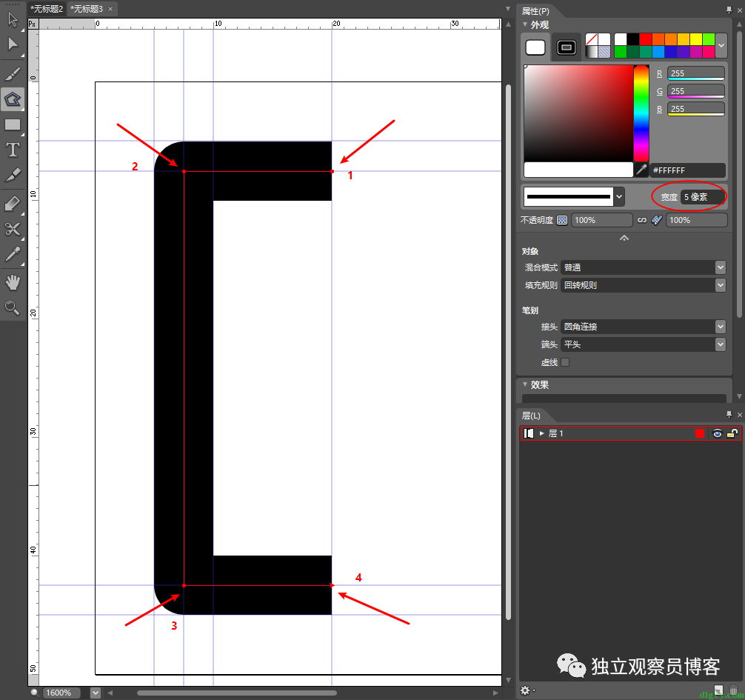Open the zoom level dropdown
Image resolution: width=745 pixels, height=700 pixels.
(x=96, y=693)
